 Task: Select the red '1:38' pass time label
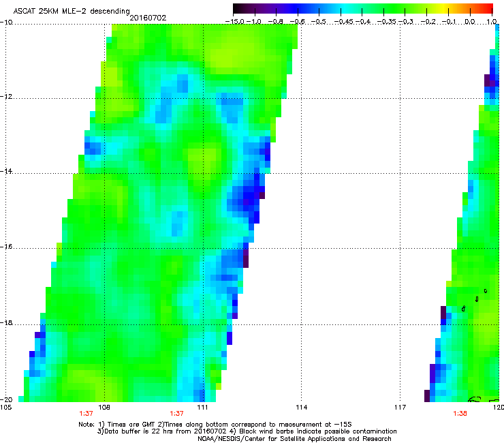pos(460,414)
